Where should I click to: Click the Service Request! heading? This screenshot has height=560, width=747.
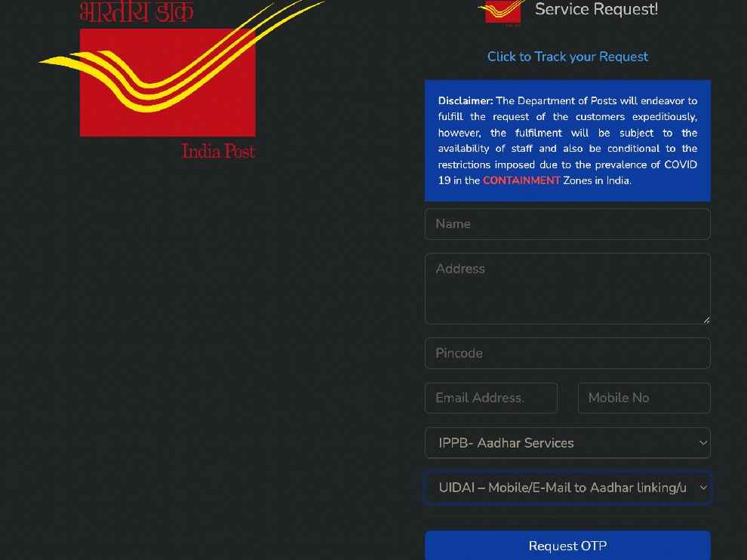596,9
